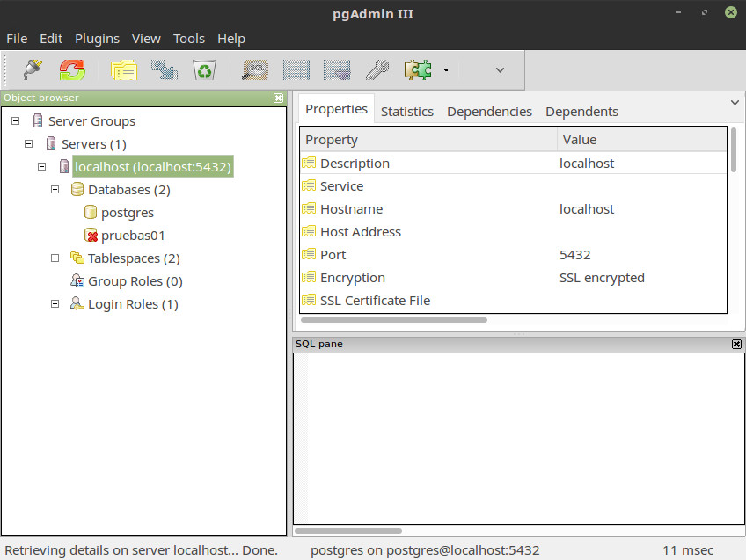Expand the toolbar overflow chevron
Viewport: 746px width, 560px height.
[x=500, y=70]
